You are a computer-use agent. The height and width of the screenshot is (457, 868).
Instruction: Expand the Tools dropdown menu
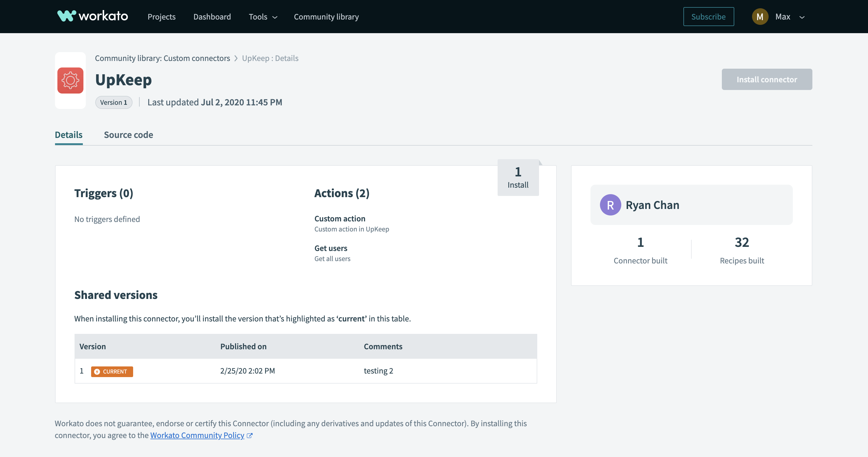[263, 17]
